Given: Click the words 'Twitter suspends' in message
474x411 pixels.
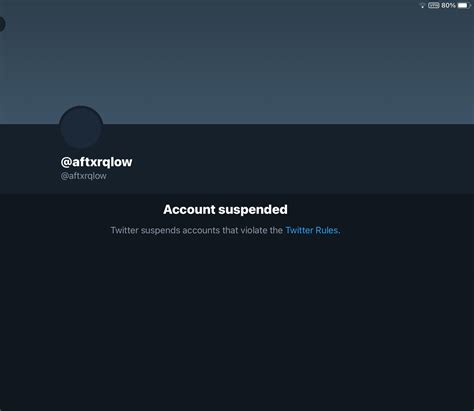Looking at the screenshot, I should click(145, 230).
